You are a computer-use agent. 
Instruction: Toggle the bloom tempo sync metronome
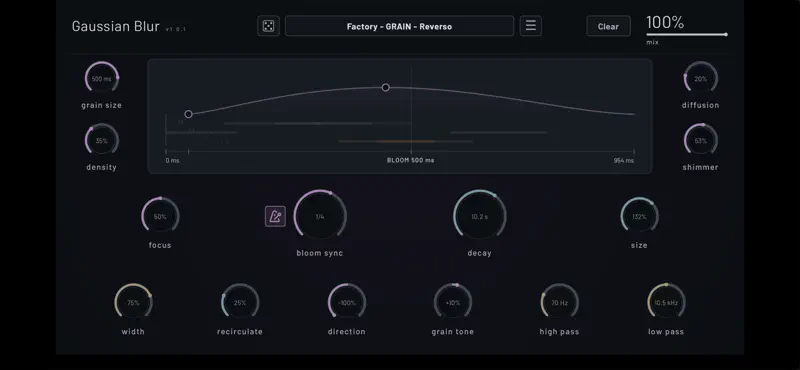click(276, 216)
